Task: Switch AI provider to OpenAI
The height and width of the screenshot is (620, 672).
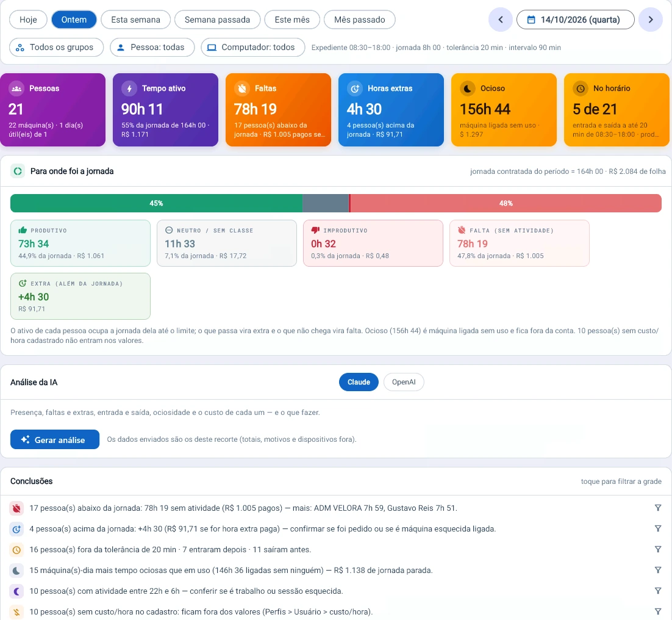Action: (x=404, y=382)
